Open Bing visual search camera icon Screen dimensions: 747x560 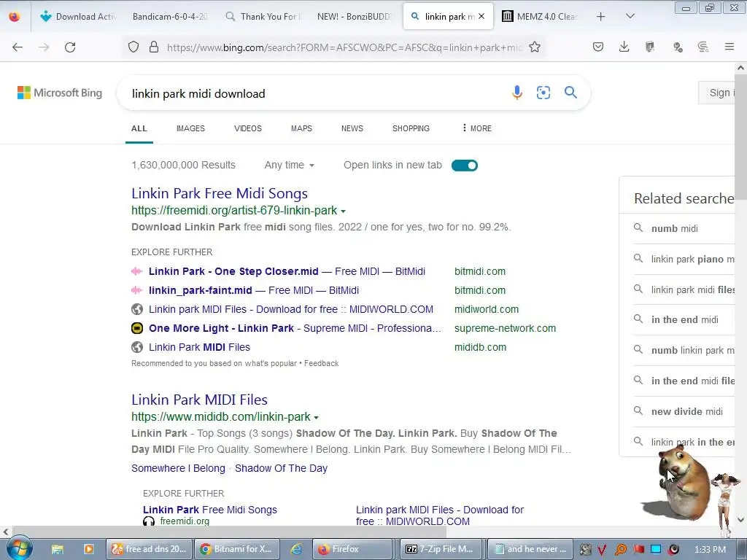[543, 93]
